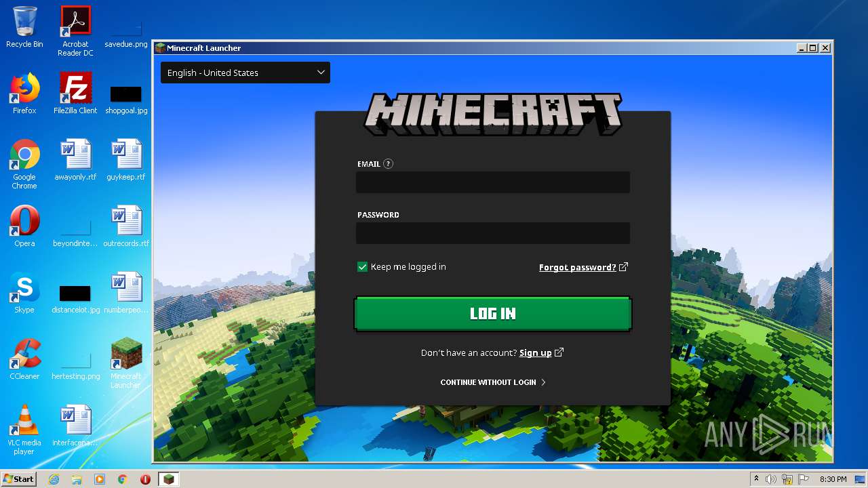Screen dimensions: 868x488
Task: Open Opera from the taskbar
Action: click(x=145, y=479)
